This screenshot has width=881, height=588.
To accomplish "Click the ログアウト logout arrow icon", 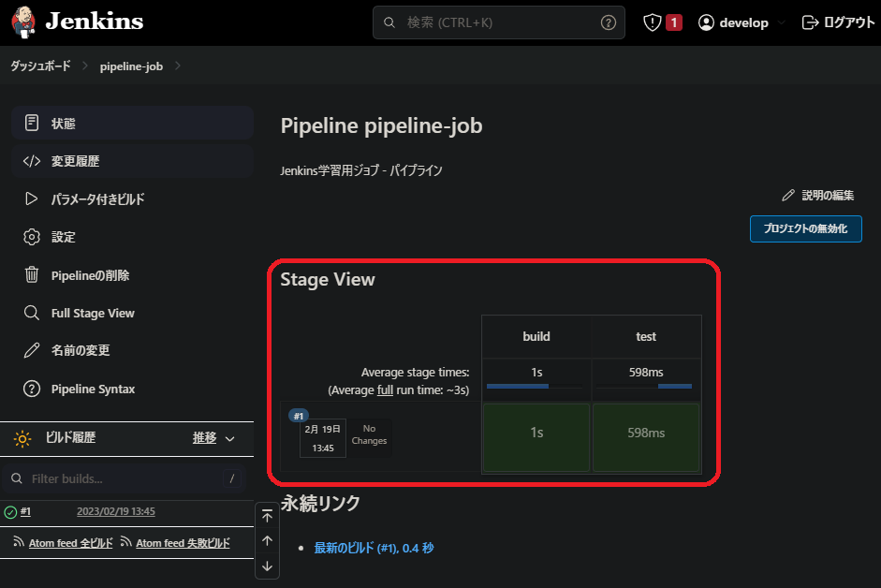I will coord(810,22).
